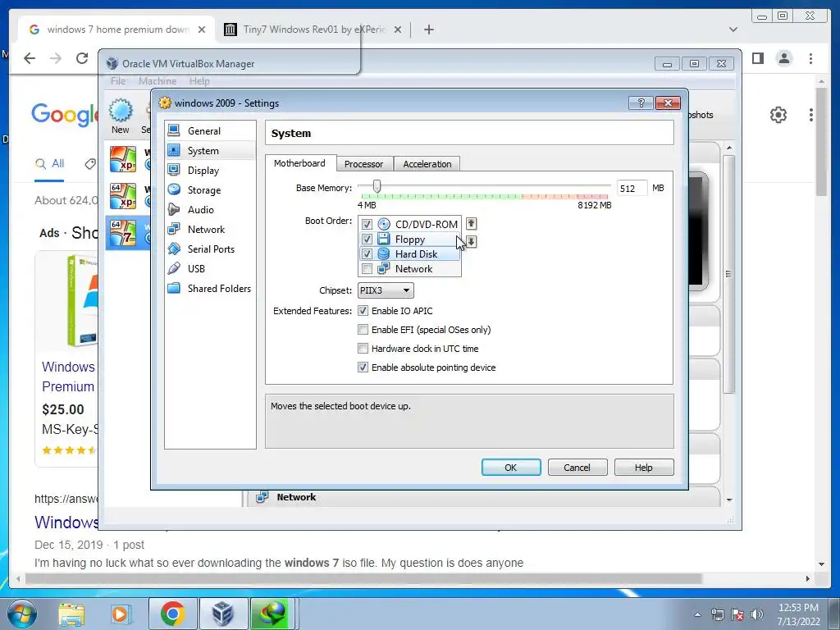Viewport: 840px width, 630px height.
Task: Click Cancel in settings dialog
Action: pos(577,467)
